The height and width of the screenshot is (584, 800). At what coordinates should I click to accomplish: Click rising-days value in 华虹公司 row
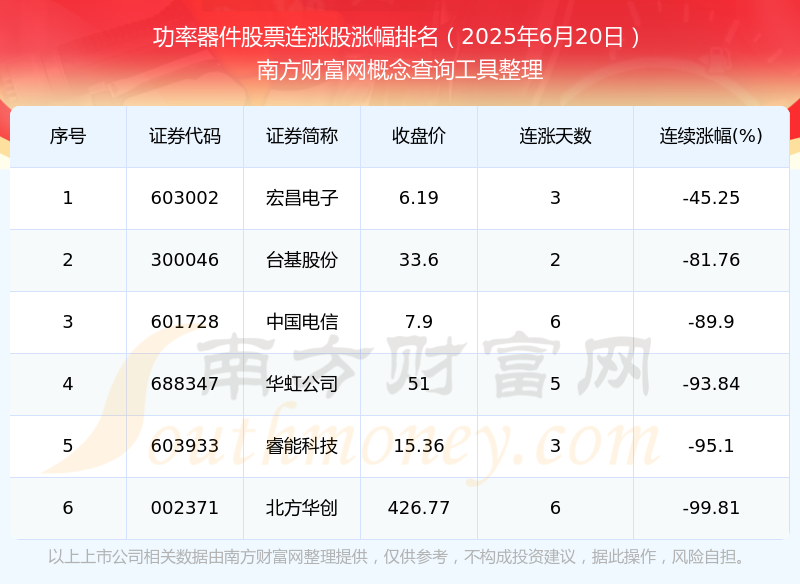(x=555, y=384)
